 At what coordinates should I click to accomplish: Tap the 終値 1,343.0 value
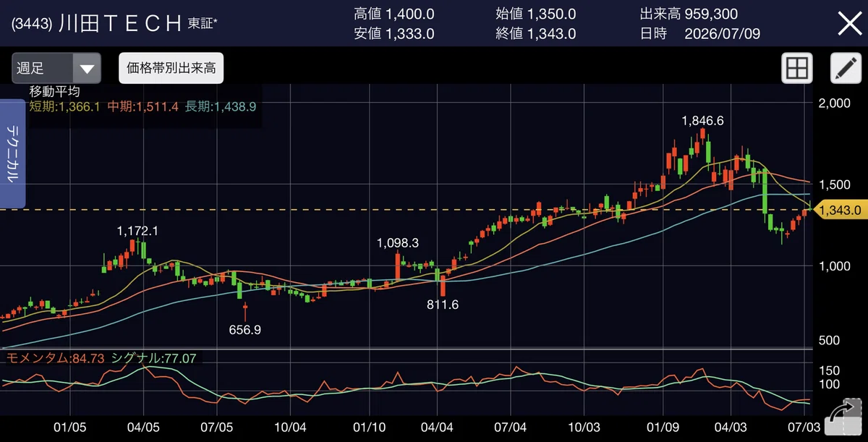(x=536, y=33)
